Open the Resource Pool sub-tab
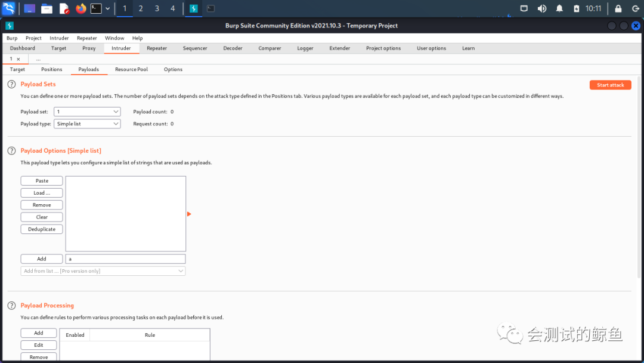Viewport: 644px width, 363px height. pyautogui.click(x=131, y=69)
